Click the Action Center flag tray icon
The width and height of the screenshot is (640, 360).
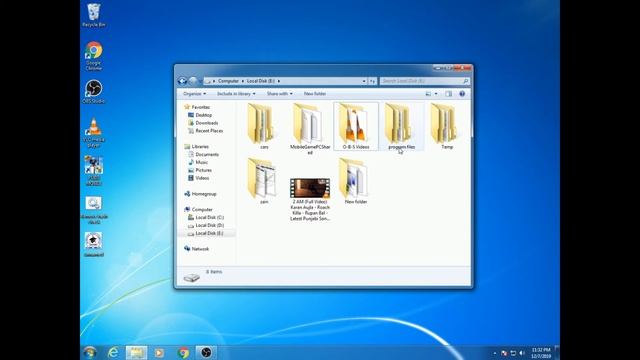(x=504, y=353)
